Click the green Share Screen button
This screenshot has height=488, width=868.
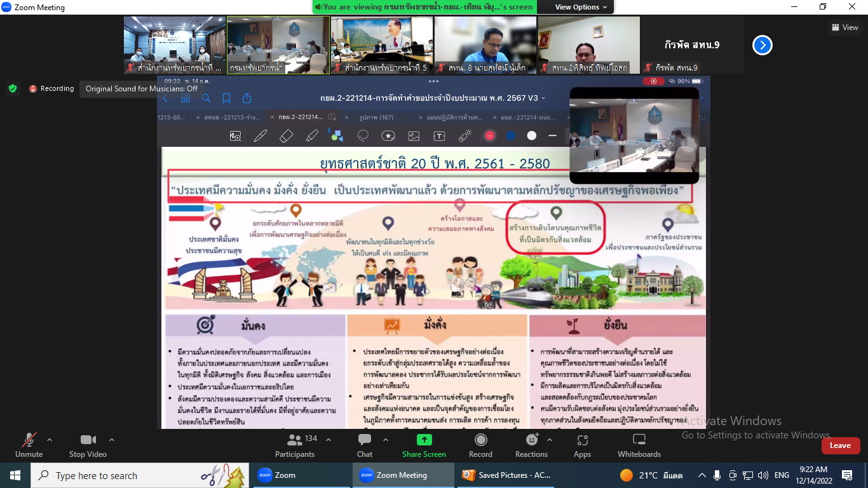[x=424, y=445]
